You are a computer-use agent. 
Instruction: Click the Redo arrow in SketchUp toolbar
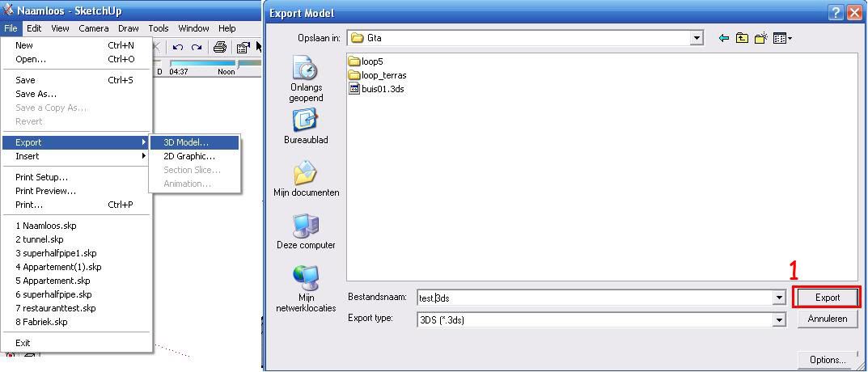point(197,47)
